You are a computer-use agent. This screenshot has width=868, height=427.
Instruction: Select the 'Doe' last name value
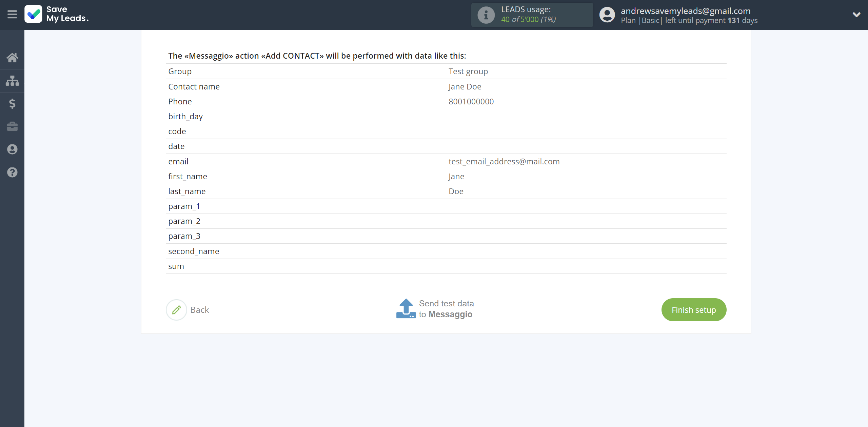[456, 191]
